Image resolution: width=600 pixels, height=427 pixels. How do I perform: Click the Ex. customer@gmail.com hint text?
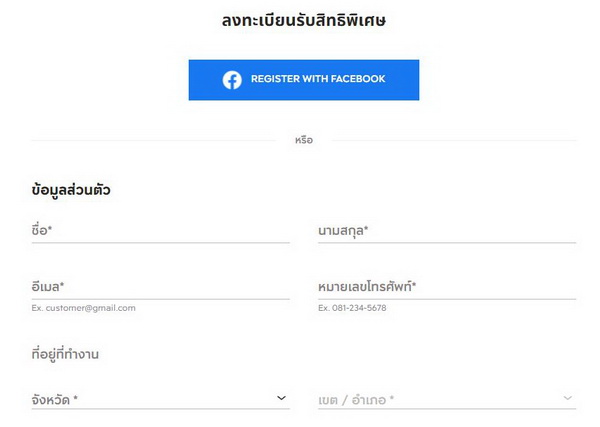pyautogui.click(x=83, y=308)
